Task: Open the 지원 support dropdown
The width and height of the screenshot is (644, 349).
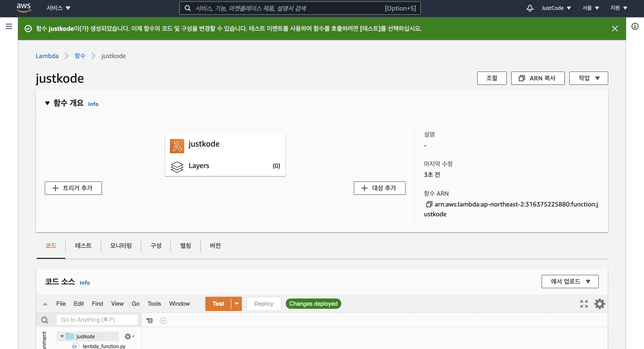Action: 619,8
